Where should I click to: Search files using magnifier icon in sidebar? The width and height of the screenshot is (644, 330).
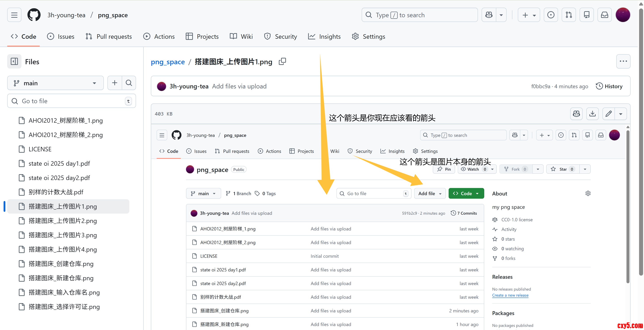[129, 83]
